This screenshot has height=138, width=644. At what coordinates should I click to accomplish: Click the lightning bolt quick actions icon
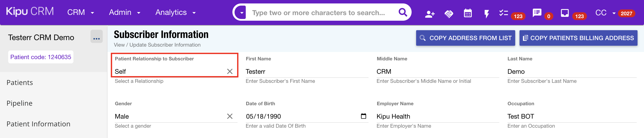(486, 14)
